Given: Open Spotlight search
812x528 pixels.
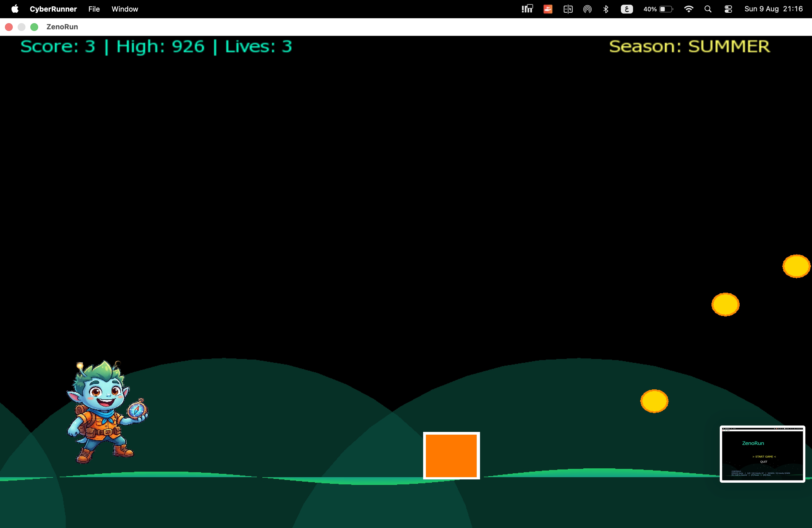Looking at the screenshot, I should click(x=708, y=9).
